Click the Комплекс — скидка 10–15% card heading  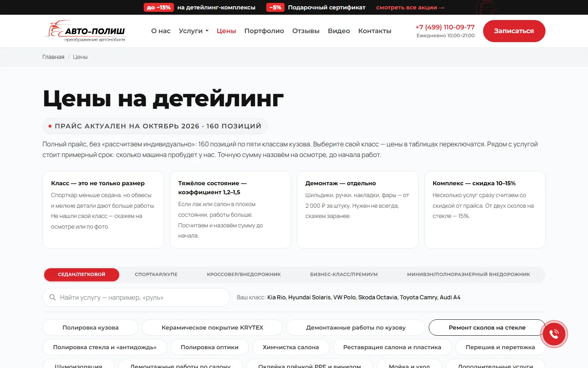[474, 183]
